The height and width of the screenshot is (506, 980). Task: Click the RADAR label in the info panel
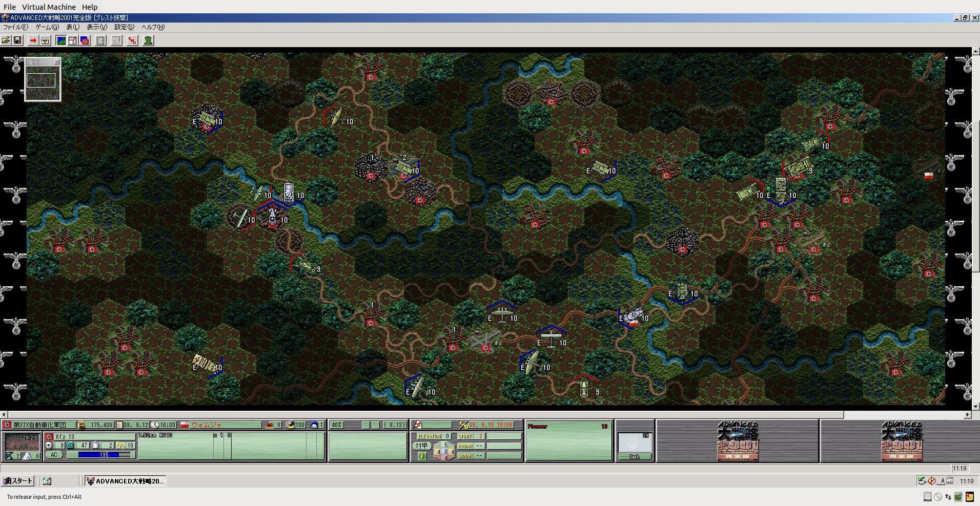coord(465,446)
